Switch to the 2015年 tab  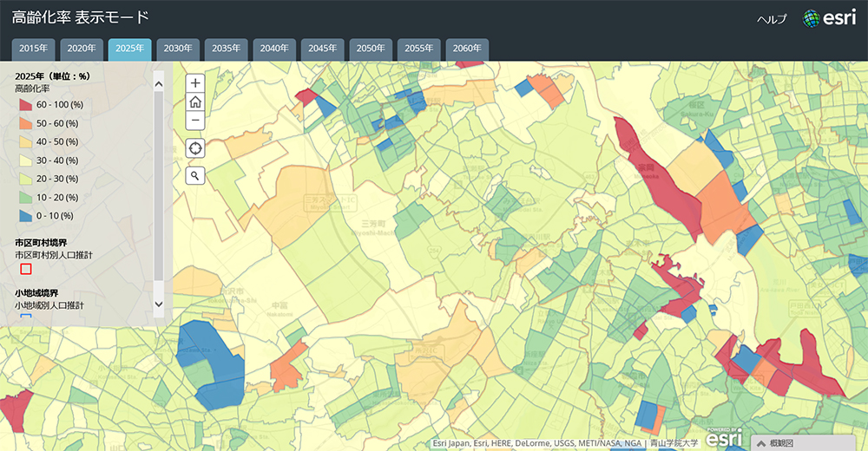(x=34, y=49)
